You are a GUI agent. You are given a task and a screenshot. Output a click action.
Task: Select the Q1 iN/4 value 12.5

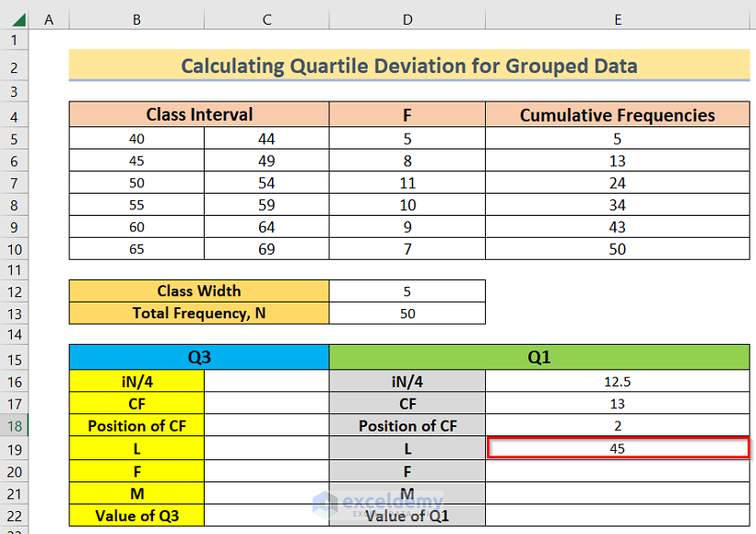click(618, 382)
